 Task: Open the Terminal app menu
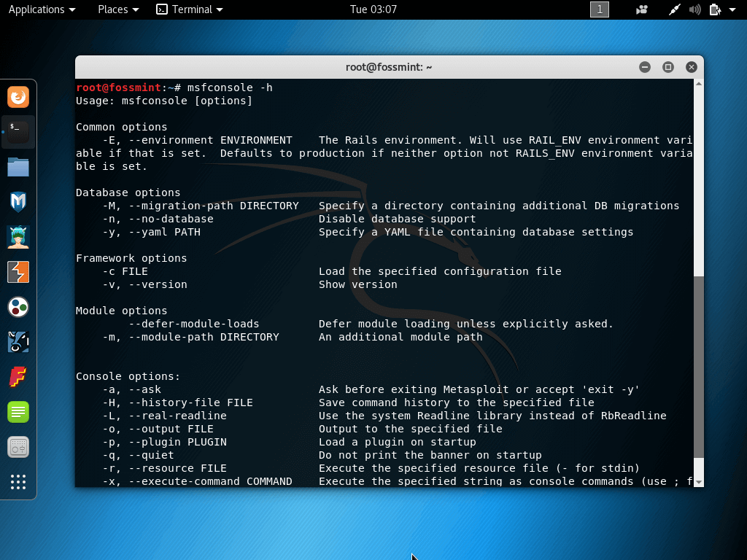190,9
